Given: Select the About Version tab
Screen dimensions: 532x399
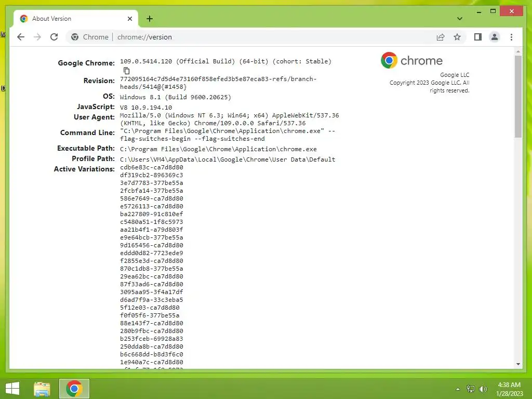Looking at the screenshot, I should coord(76,19).
